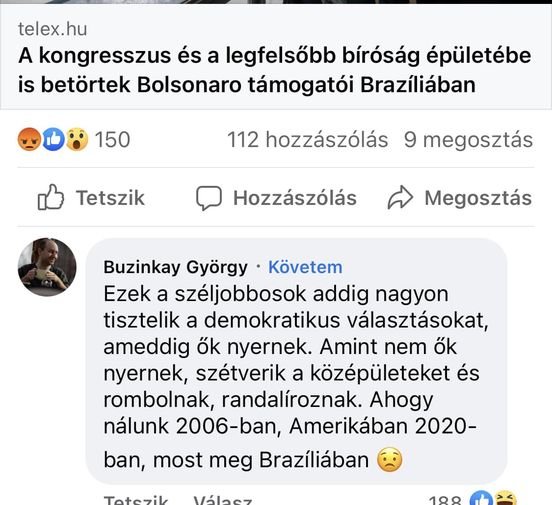Open the 112 hozzászólás comments list

pyautogui.click(x=307, y=139)
